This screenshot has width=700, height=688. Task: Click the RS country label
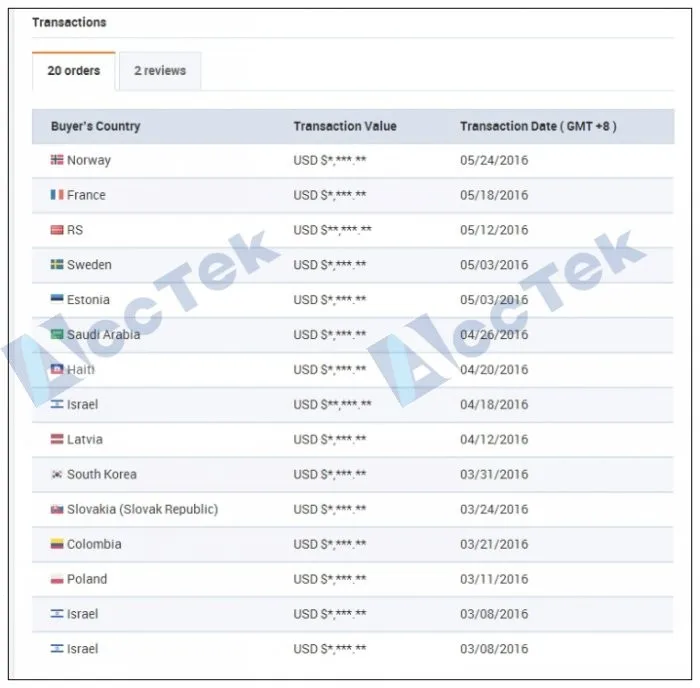coord(75,230)
